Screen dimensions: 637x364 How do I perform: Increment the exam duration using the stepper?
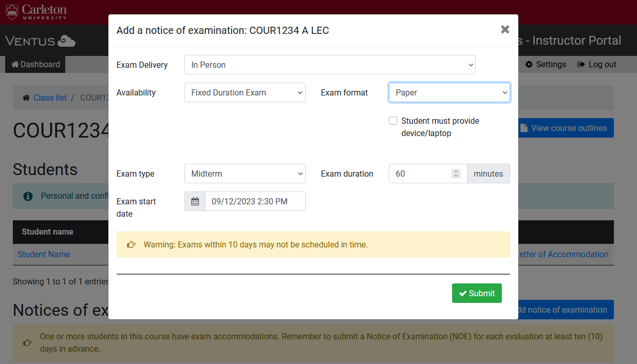pos(456,170)
